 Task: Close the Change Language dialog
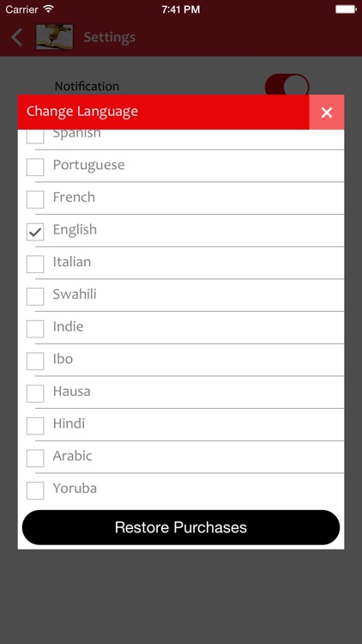(x=326, y=112)
